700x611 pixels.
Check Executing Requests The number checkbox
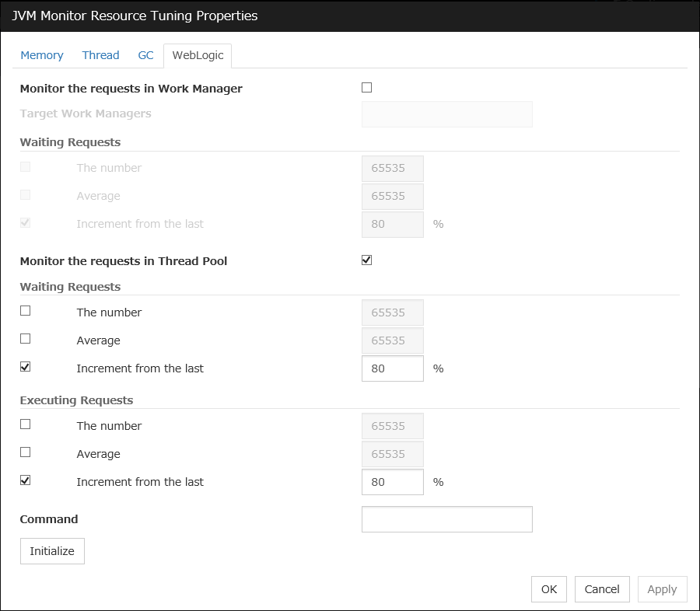[x=26, y=424]
